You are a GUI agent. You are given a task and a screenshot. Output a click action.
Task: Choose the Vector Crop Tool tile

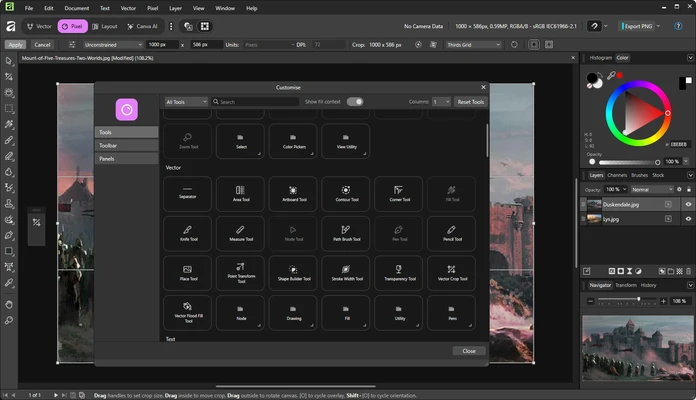[x=451, y=273]
